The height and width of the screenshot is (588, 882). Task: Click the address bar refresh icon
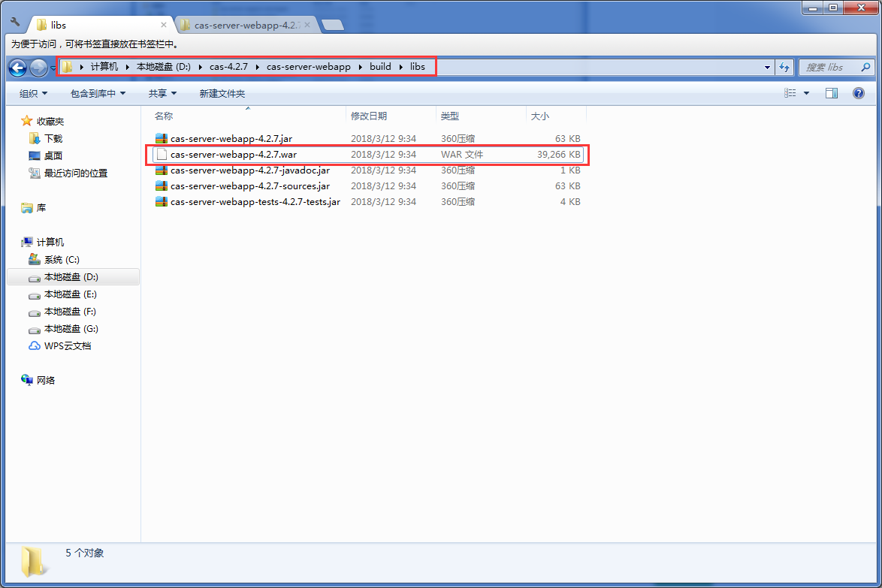tap(784, 68)
